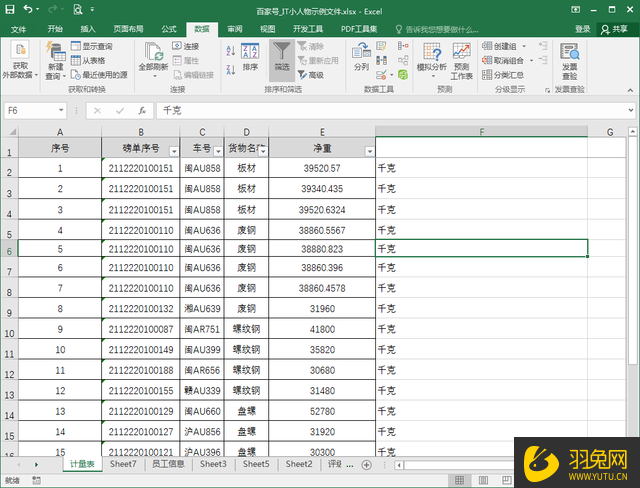
Task: Click the 共享 Share button
Action: [x=615, y=29]
